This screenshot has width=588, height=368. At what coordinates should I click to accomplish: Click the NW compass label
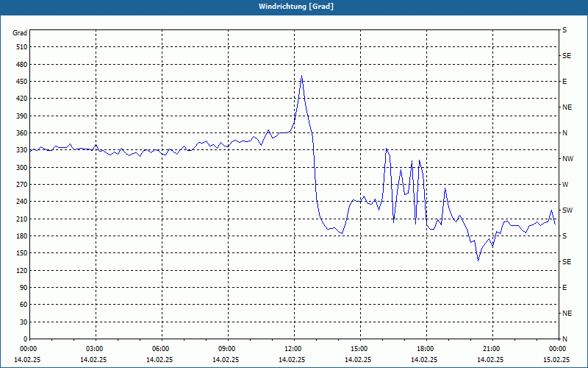pyautogui.click(x=567, y=159)
